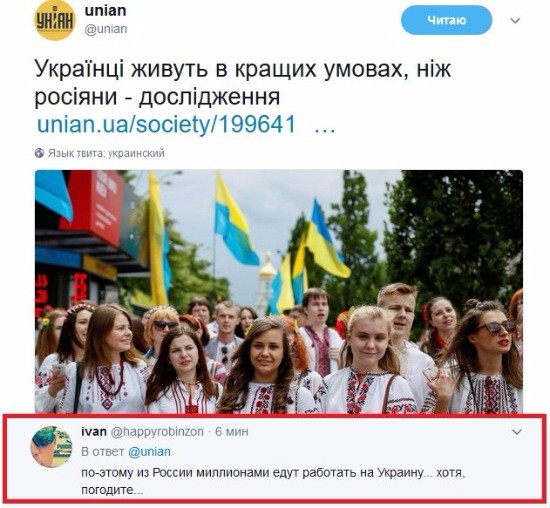Expand the reply options chevron
This screenshot has width=550, height=508.
tap(517, 432)
